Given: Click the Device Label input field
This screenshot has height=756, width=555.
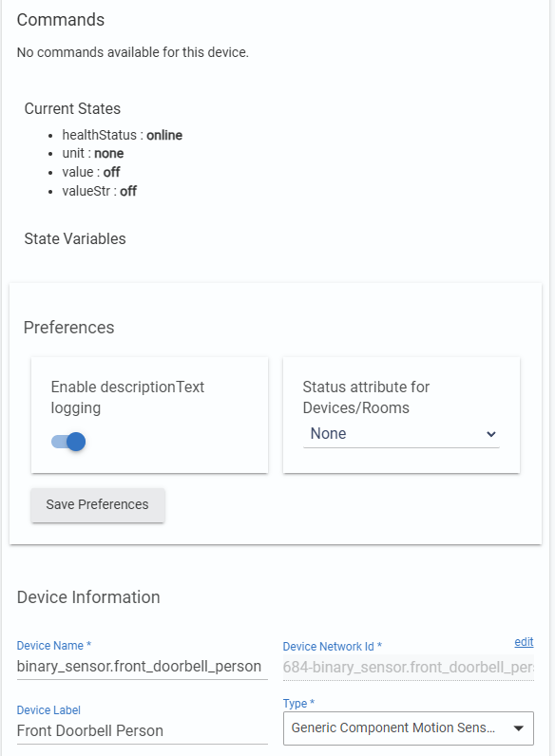Looking at the screenshot, I should (x=142, y=730).
